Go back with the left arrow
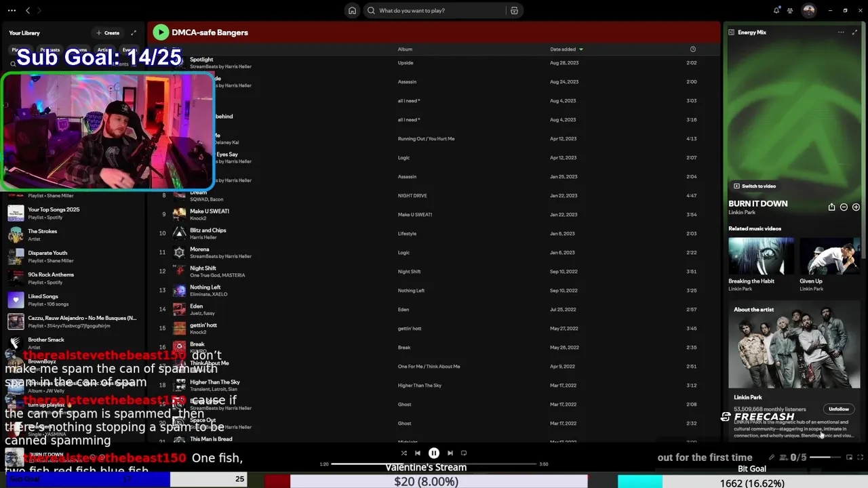 point(28,10)
